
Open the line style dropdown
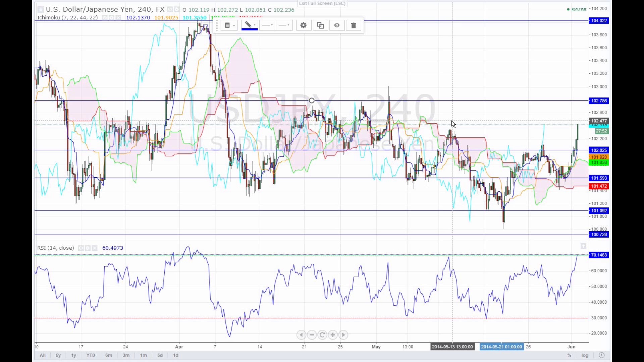tap(268, 25)
